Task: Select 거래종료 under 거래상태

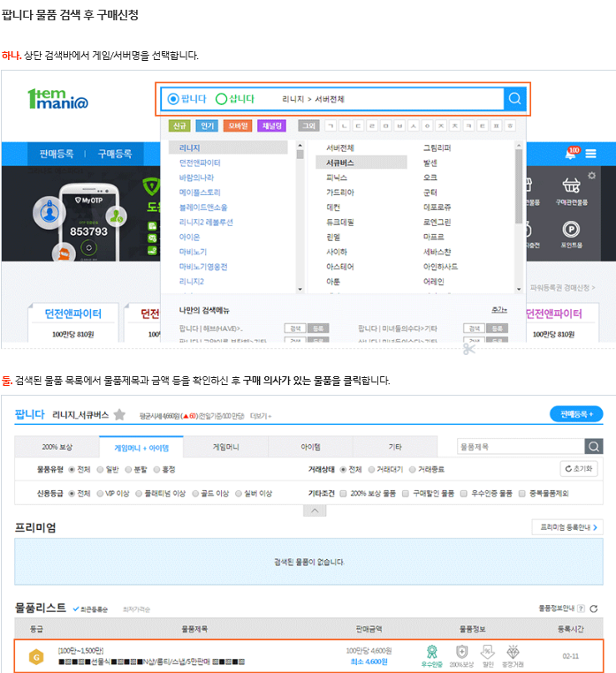Action: point(413,470)
